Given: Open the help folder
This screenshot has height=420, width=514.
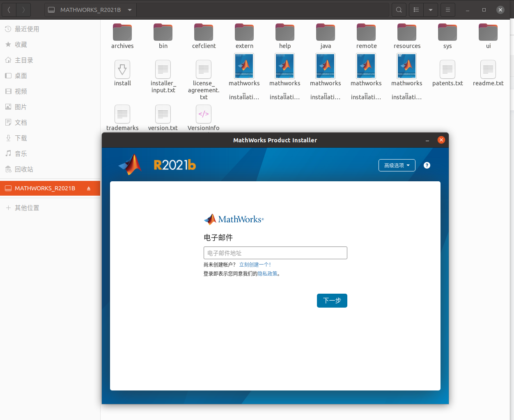Looking at the screenshot, I should (x=285, y=36).
